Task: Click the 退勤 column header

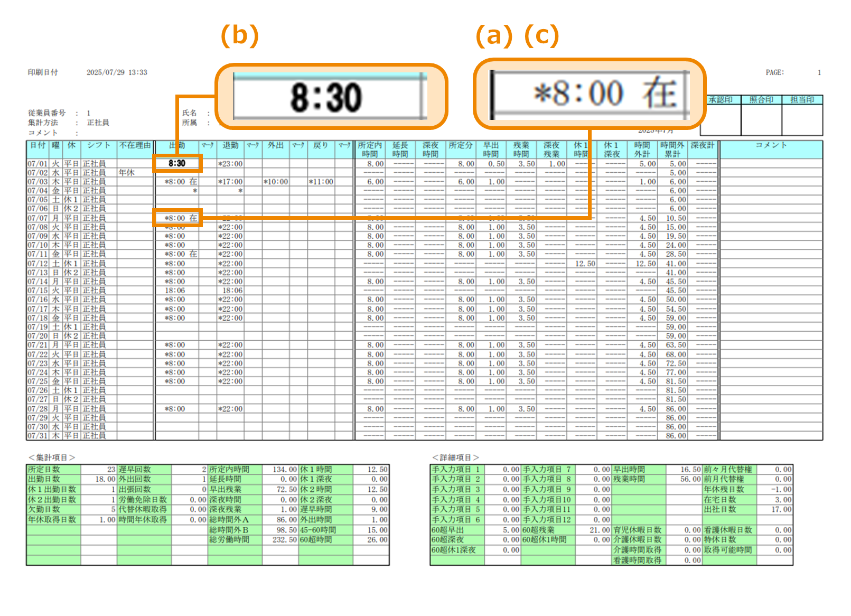Action: [230, 145]
